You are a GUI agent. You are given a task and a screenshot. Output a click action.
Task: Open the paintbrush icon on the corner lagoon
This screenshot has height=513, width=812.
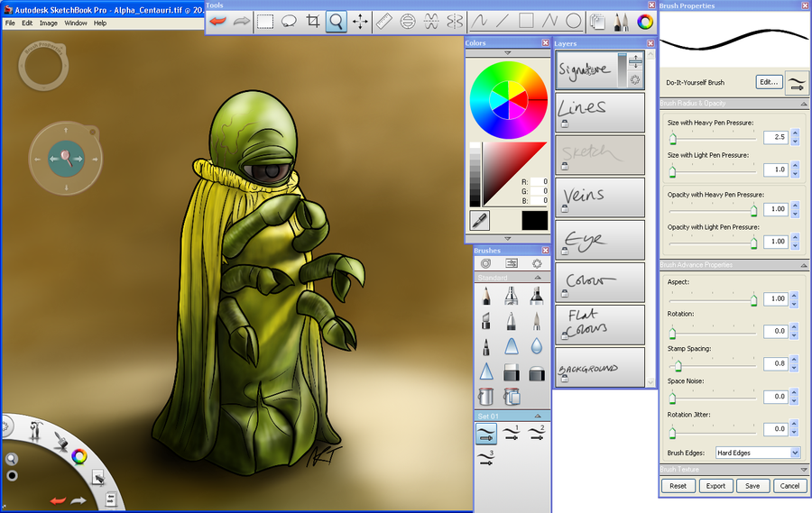[x=60, y=441]
